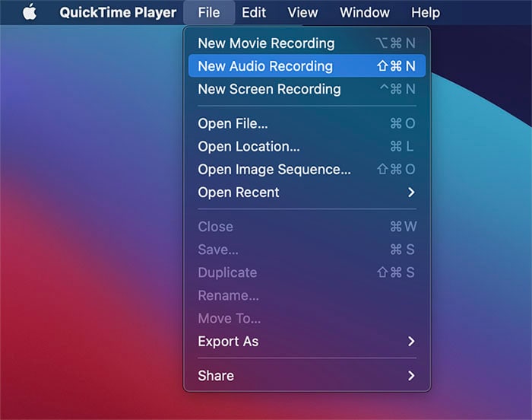The width and height of the screenshot is (532, 420).
Task: Expand the Share submenu
Action: (x=307, y=375)
